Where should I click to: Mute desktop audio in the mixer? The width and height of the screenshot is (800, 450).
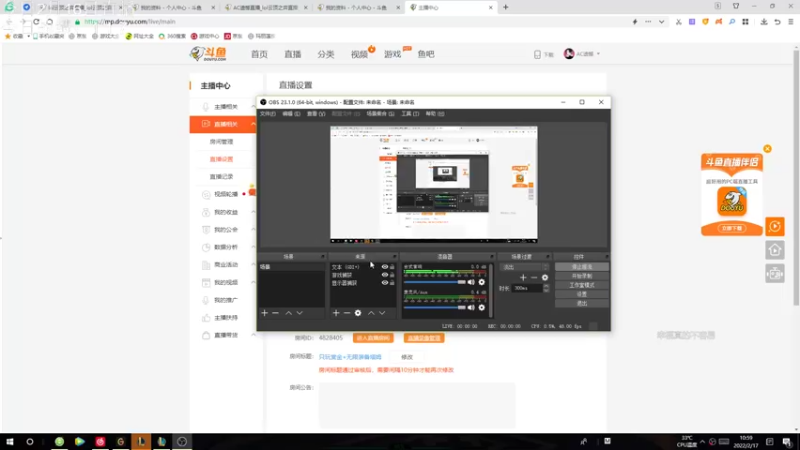(x=471, y=282)
